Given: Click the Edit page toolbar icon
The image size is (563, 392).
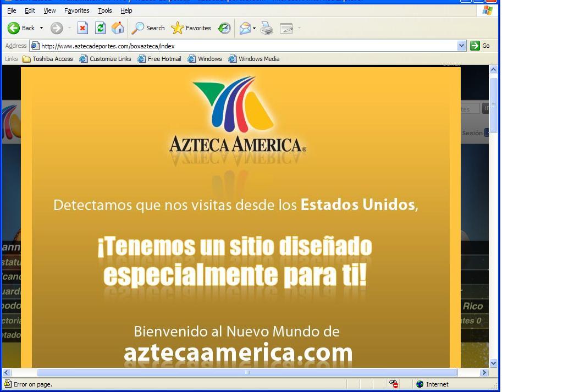Looking at the screenshot, I should [x=286, y=28].
